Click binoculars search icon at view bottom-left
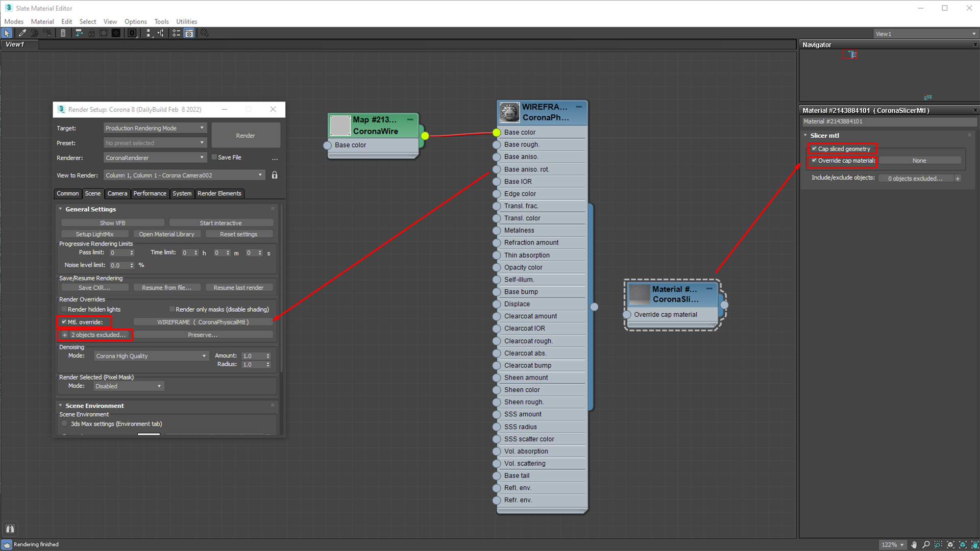 (10, 529)
